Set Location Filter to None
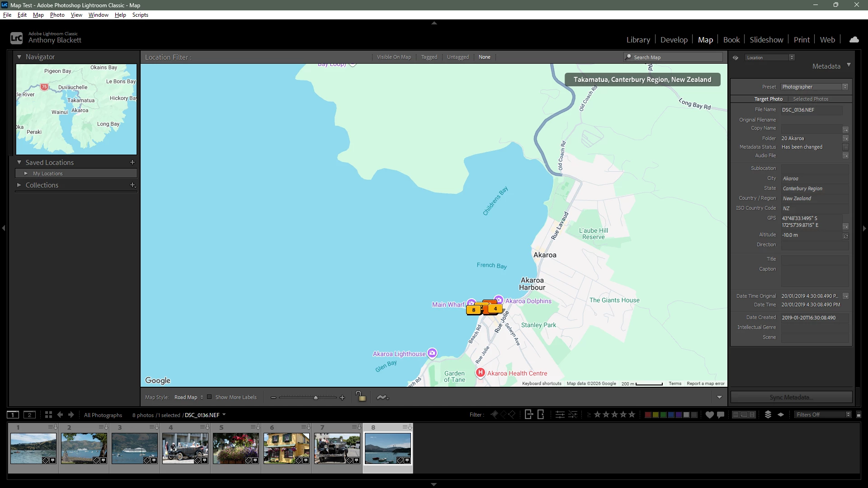The height and width of the screenshot is (488, 868). [484, 57]
